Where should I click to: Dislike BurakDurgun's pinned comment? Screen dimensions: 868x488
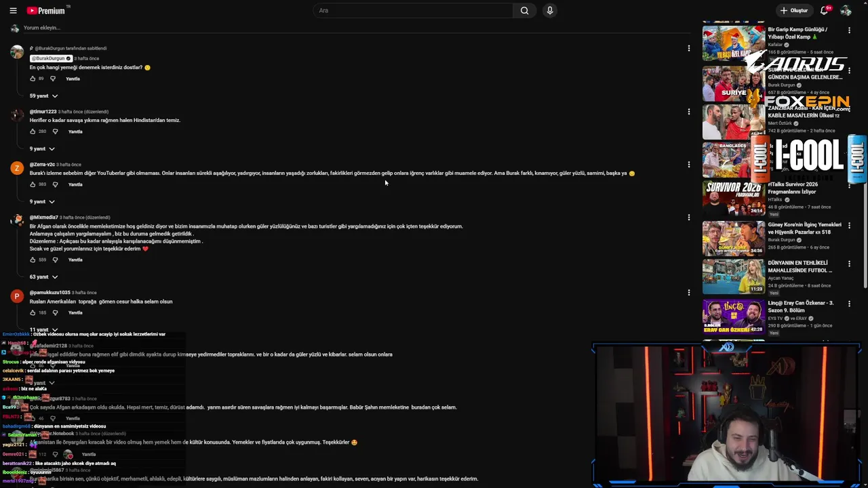pos(53,79)
